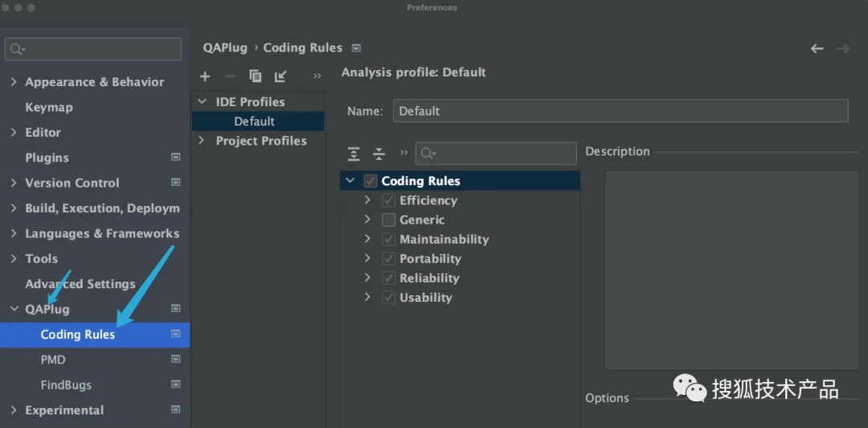Click settings icon beside Plugins entry
This screenshot has width=868, height=428.
176,158
